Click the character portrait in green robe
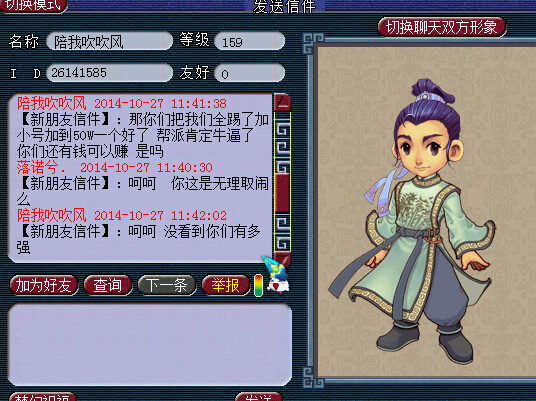This screenshot has width=536, height=401. coord(412,222)
